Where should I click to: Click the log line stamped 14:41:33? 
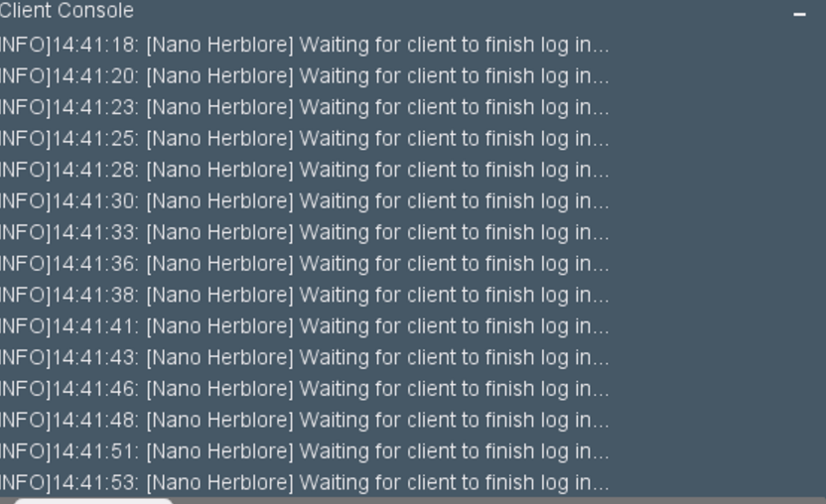point(305,233)
